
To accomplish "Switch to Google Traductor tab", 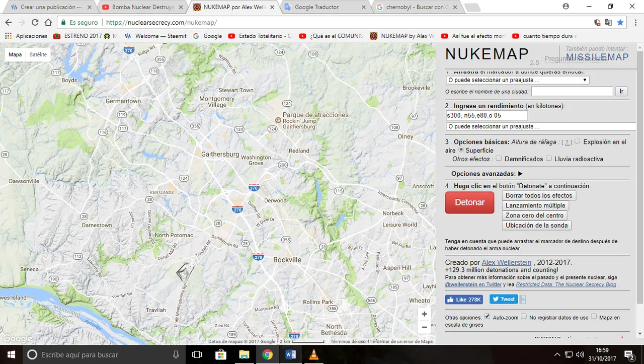I will 324,7.
